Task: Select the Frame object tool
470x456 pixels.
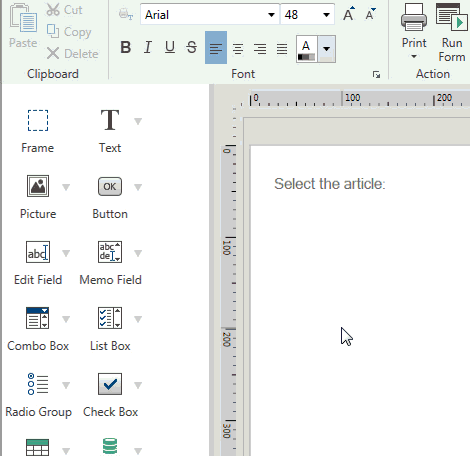Action: (x=38, y=120)
